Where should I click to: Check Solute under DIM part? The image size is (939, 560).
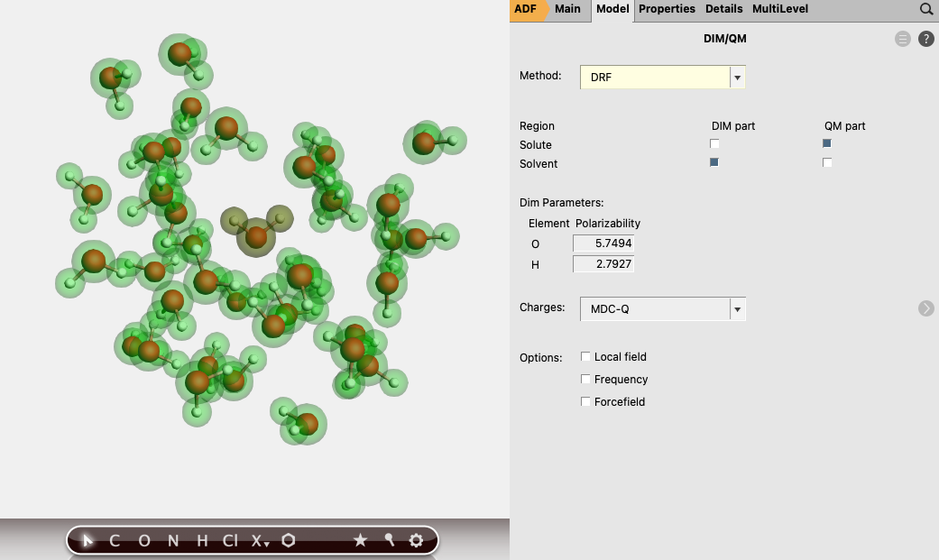coord(714,143)
